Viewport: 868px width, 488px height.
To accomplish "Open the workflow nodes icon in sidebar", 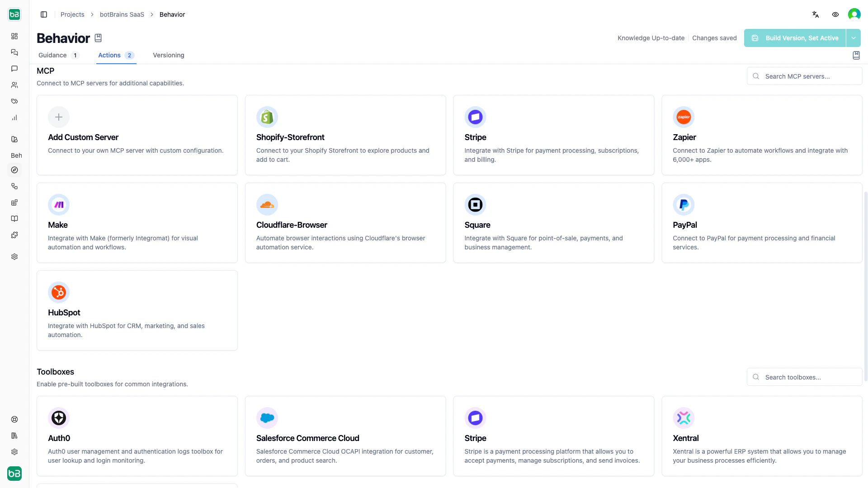I will [14, 186].
